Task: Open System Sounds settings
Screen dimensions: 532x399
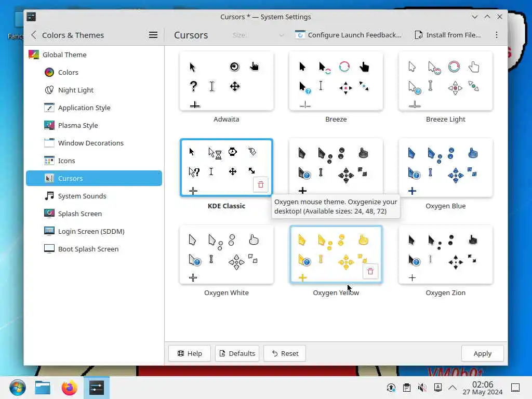Action: 94,196
